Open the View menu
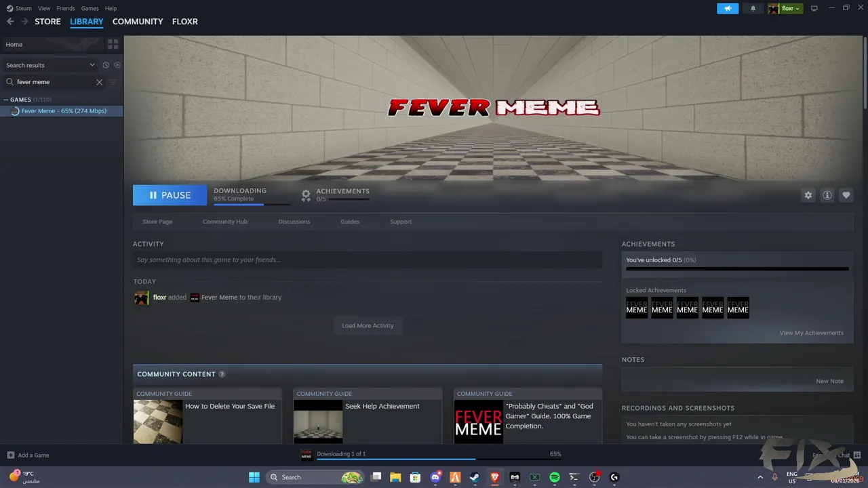This screenshot has width=868, height=488. coord(44,8)
